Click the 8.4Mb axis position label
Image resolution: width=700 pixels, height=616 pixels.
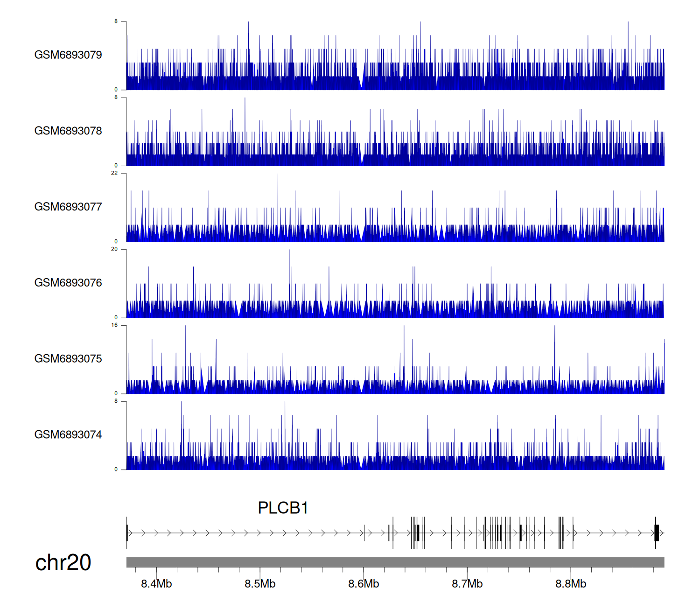[156, 584]
